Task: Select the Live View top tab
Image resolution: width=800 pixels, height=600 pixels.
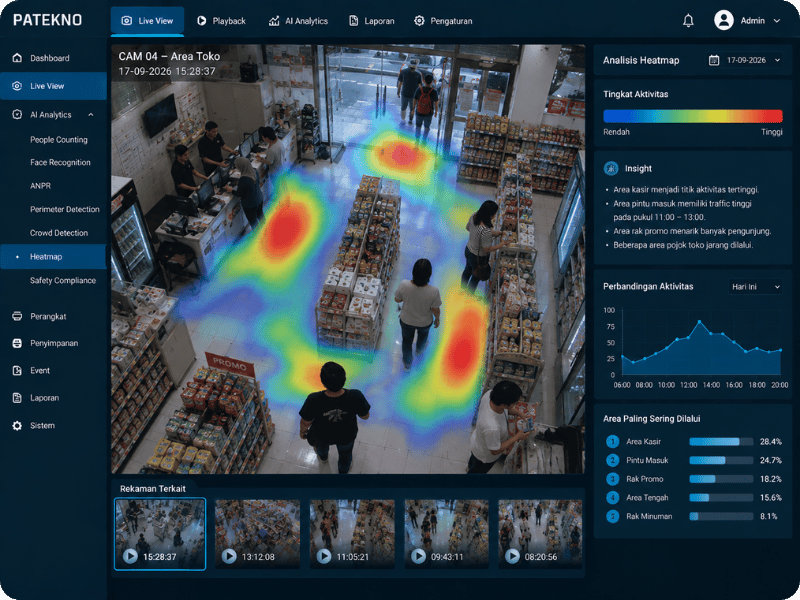Action: click(147, 21)
